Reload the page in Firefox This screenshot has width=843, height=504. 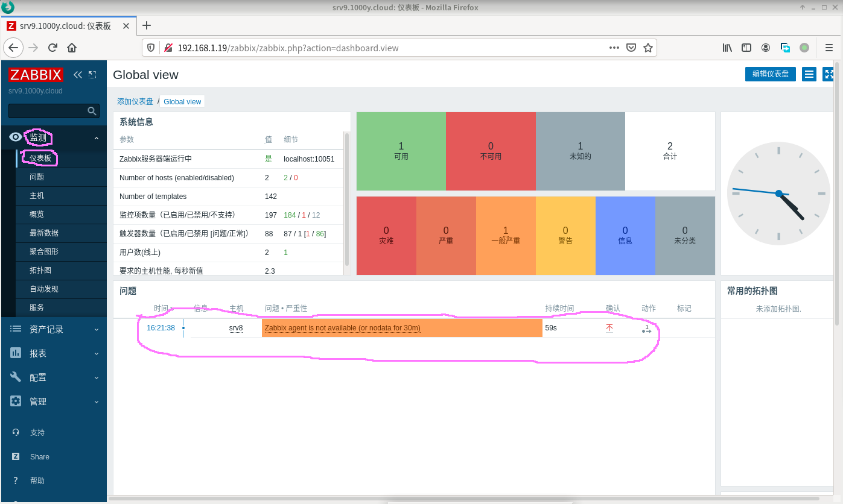(x=52, y=48)
